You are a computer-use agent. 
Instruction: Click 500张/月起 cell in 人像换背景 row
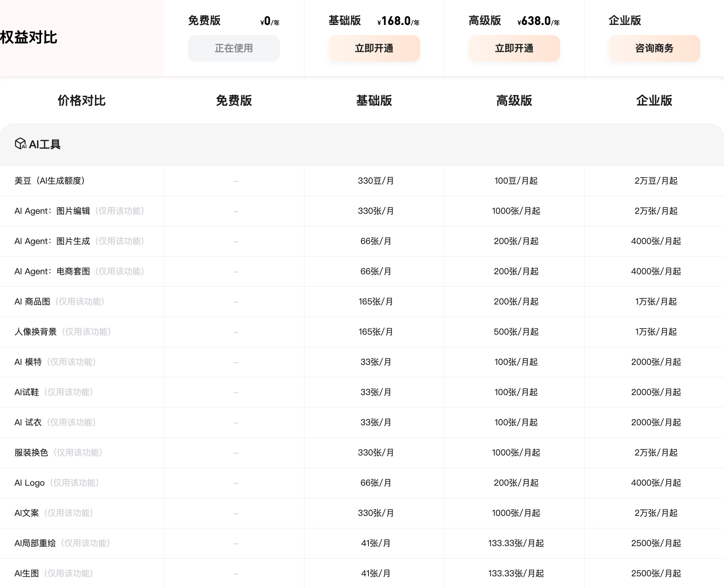pyautogui.click(x=516, y=332)
